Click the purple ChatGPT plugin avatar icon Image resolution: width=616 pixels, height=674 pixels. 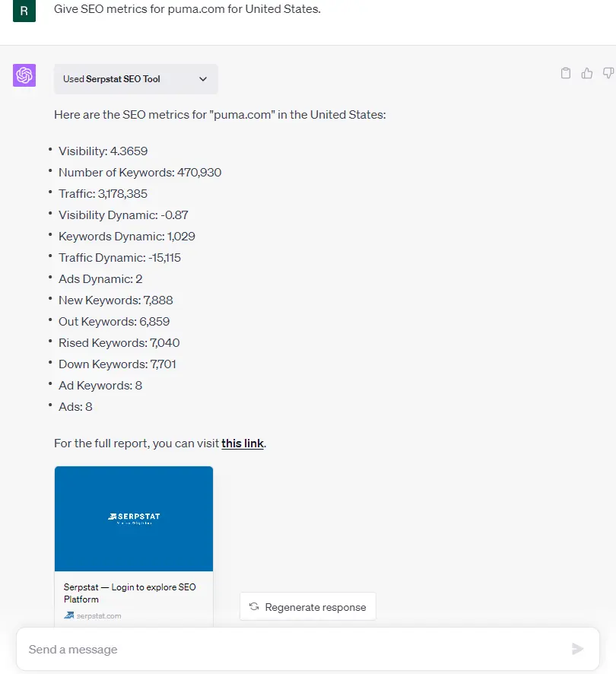click(x=24, y=75)
